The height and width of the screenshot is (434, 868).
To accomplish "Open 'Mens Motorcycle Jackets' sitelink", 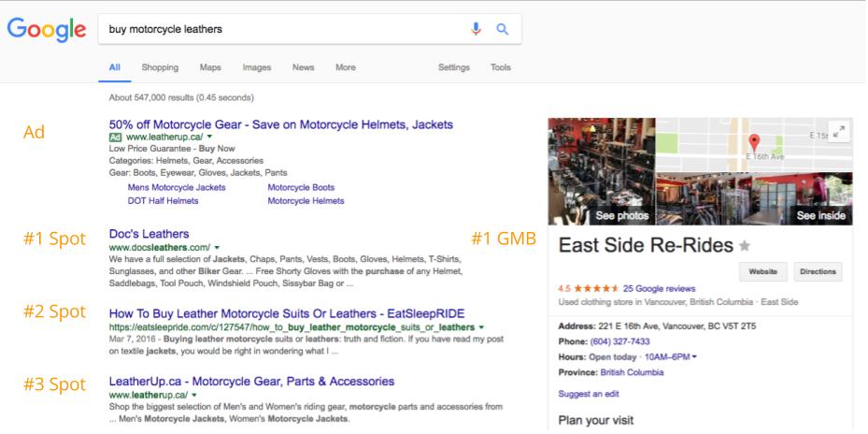I will point(177,187).
